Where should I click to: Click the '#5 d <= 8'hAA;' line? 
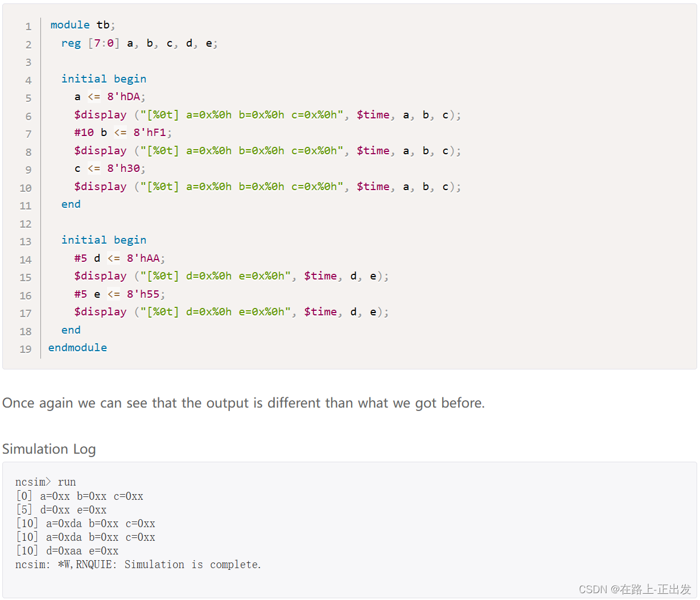pos(120,258)
